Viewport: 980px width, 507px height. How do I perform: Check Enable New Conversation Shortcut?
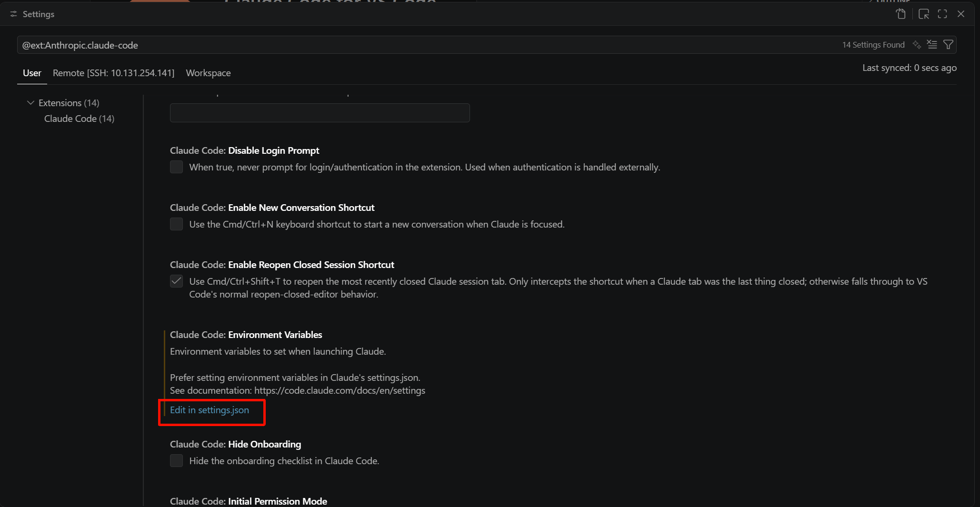(x=177, y=224)
